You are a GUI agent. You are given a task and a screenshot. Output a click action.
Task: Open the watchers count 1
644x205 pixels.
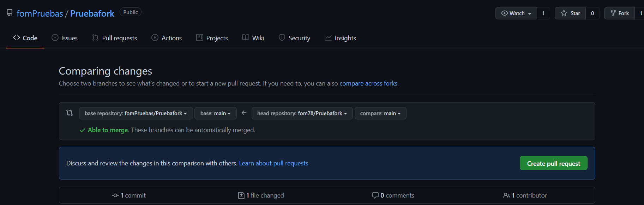coord(543,13)
